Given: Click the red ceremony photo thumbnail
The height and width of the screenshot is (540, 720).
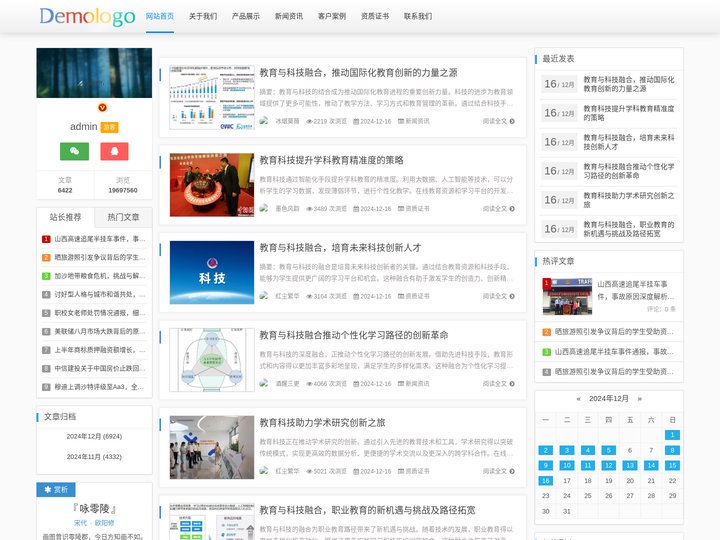Looking at the screenshot, I should 212,185.
